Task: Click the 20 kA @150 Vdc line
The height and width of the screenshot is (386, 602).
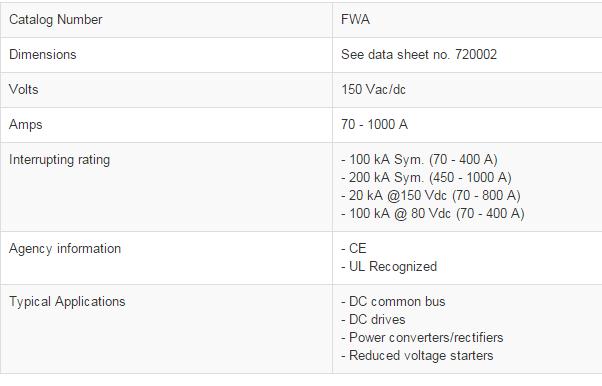Action: tap(431, 195)
